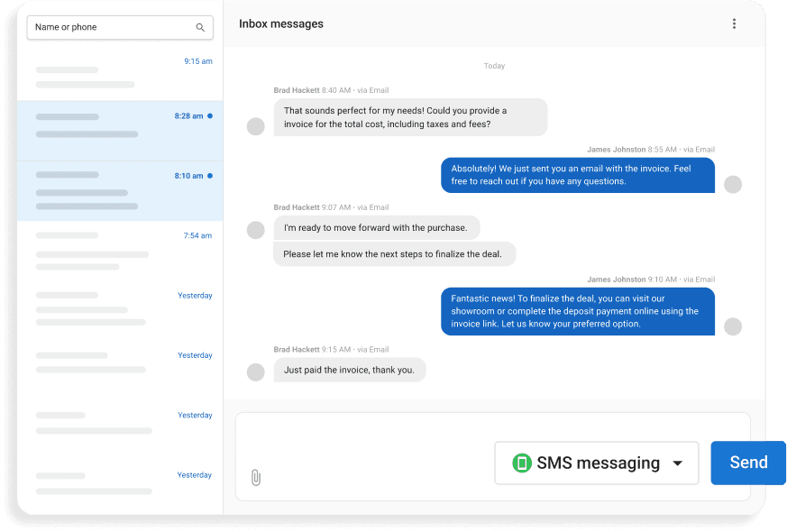Viewport: 787px width, 532px height.
Task: Mark the 8:28 am conversation read via blue dot
Action: click(210, 115)
